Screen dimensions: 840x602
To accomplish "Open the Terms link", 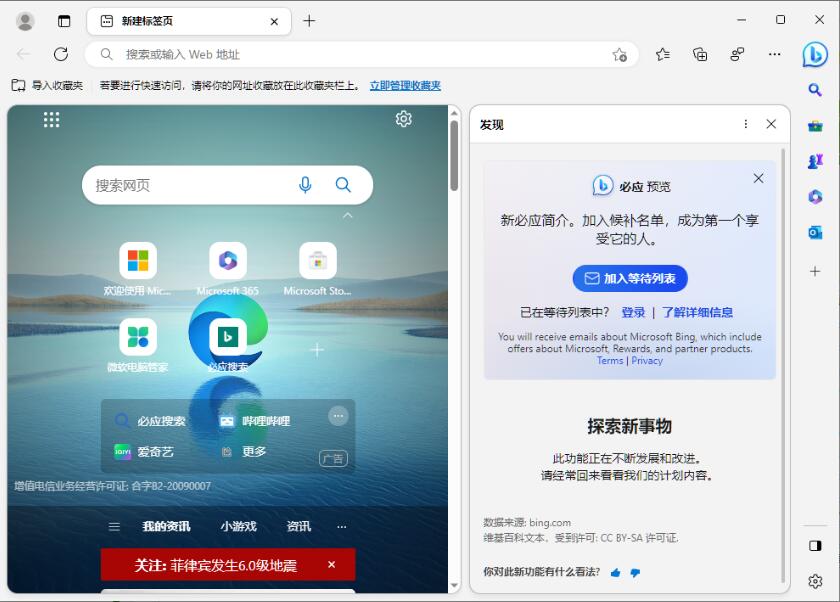I will coord(610,360).
